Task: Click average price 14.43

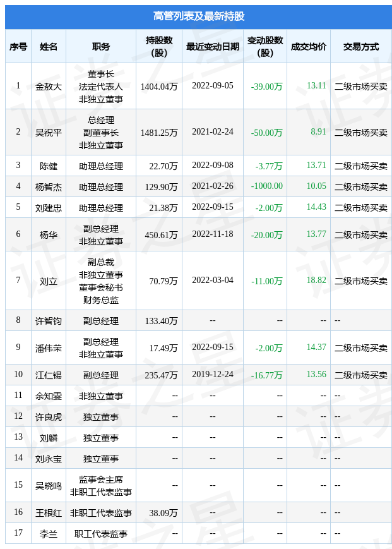Action: 316,207
